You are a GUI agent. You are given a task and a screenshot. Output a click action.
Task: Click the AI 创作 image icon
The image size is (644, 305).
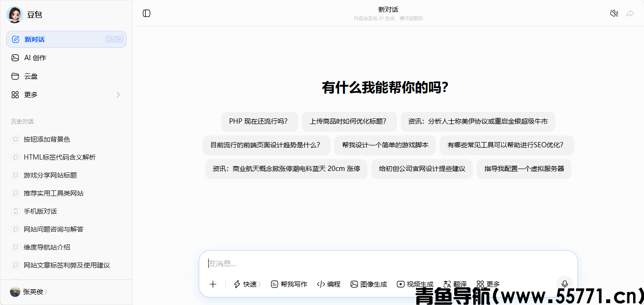coord(15,58)
